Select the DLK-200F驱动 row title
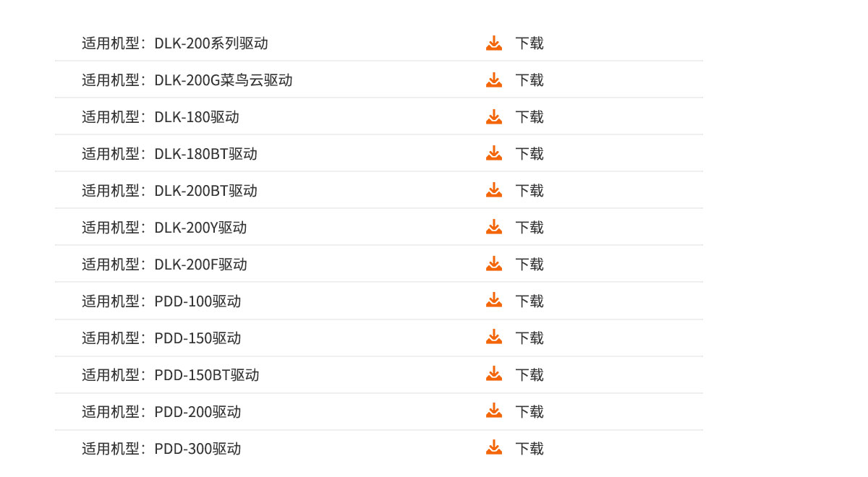This screenshot has width=868, height=477. coord(164,265)
